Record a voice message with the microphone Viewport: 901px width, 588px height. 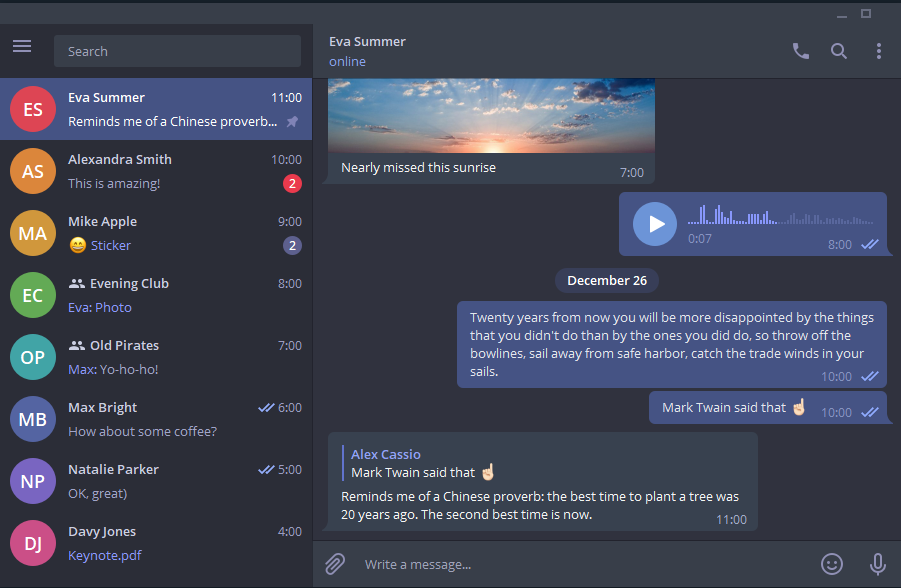click(876, 563)
